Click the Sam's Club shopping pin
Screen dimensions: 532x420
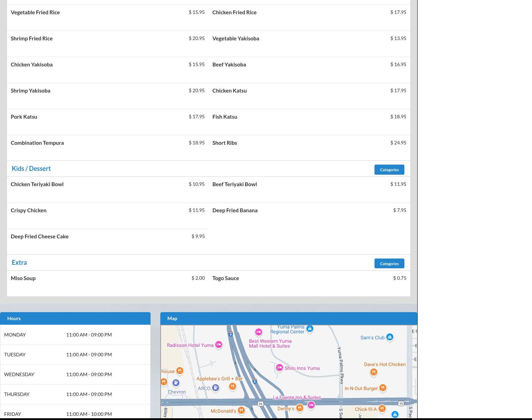(x=389, y=337)
